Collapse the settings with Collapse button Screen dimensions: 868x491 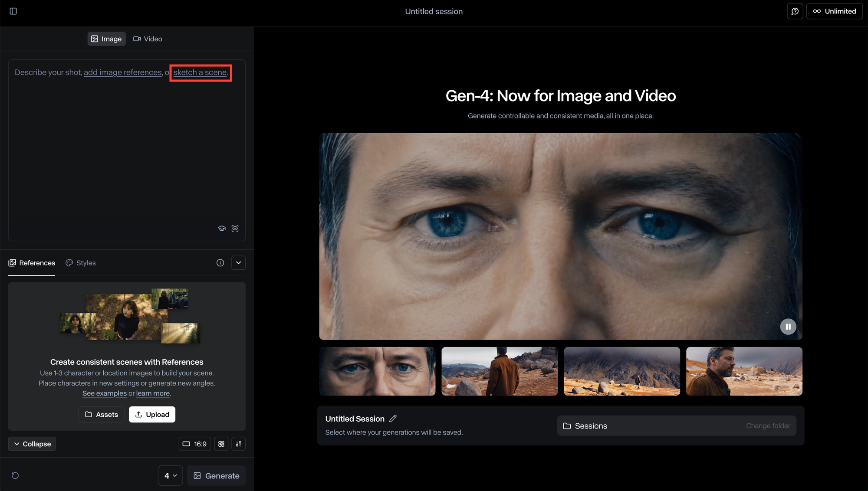tap(32, 444)
